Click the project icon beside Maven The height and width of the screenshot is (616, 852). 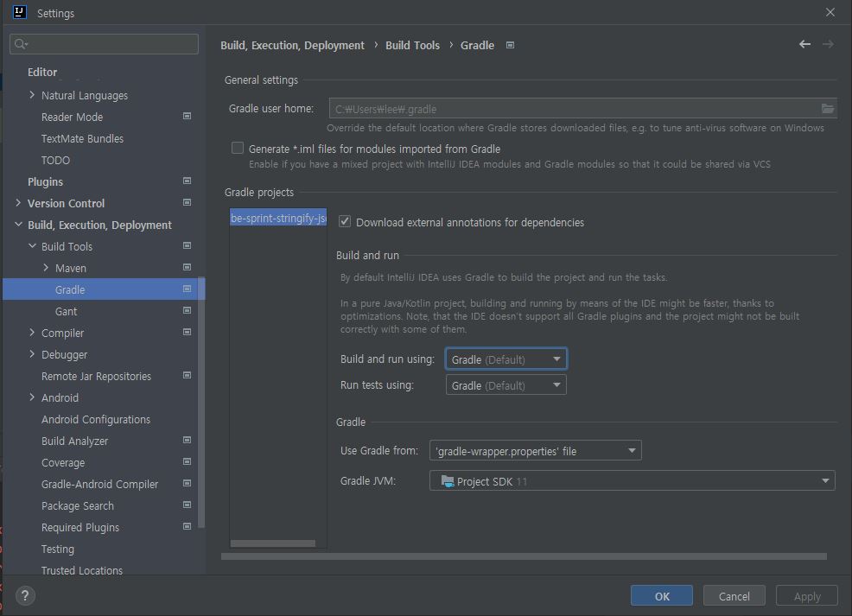click(187, 267)
